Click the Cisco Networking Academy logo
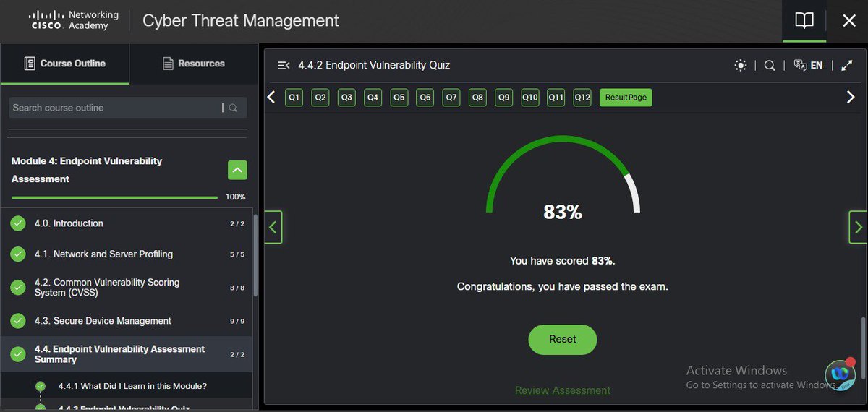The image size is (868, 412). [75, 20]
